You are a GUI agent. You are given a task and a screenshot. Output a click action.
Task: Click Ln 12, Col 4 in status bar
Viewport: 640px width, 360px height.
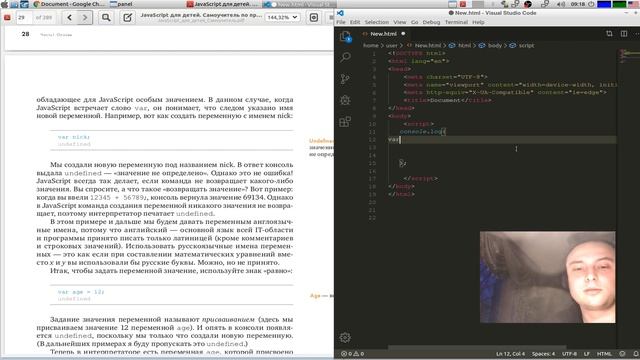click(510, 354)
